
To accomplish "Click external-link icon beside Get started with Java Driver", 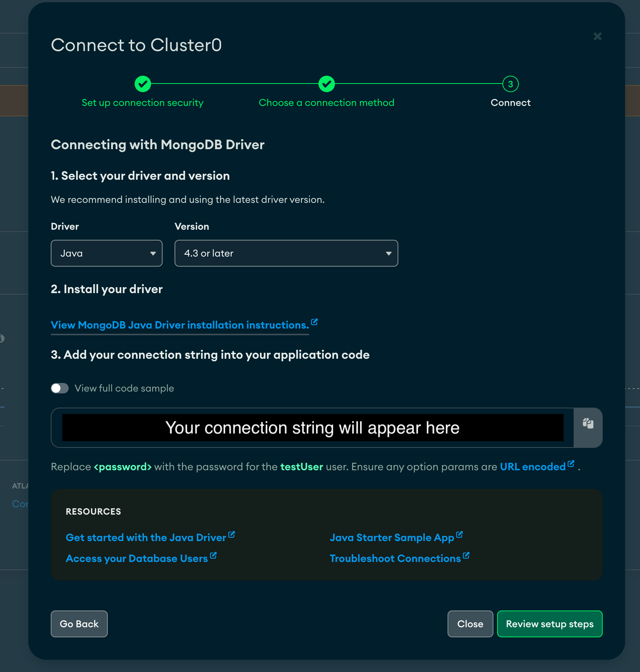I will (x=232, y=534).
